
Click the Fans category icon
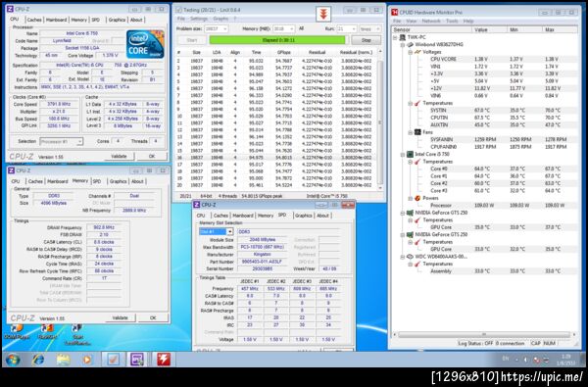417,132
